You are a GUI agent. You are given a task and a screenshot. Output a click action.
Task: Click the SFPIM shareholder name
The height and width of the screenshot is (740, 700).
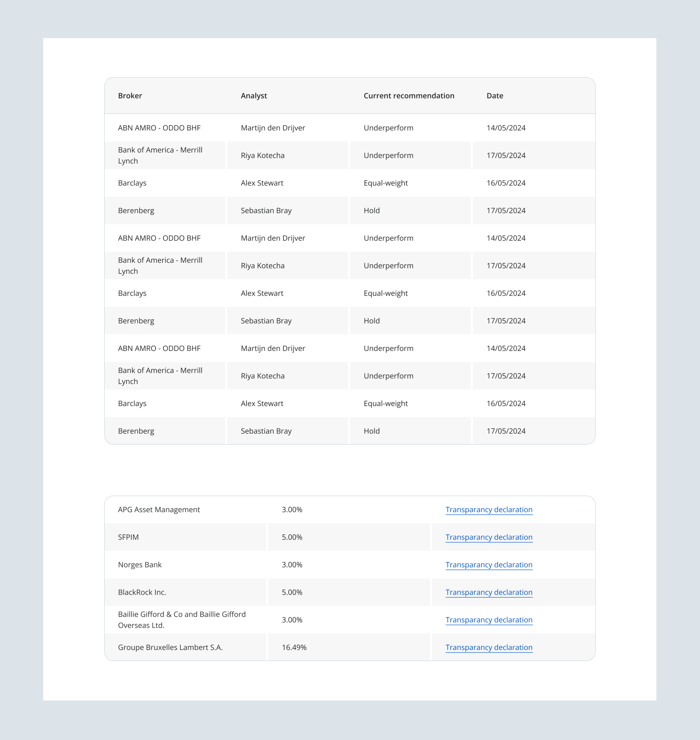click(128, 537)
